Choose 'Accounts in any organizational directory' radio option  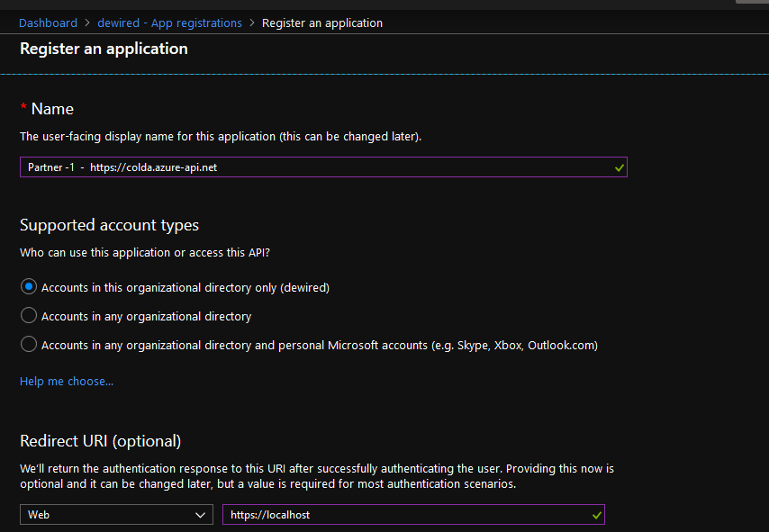pyautogui.click(x=29, y=316)
